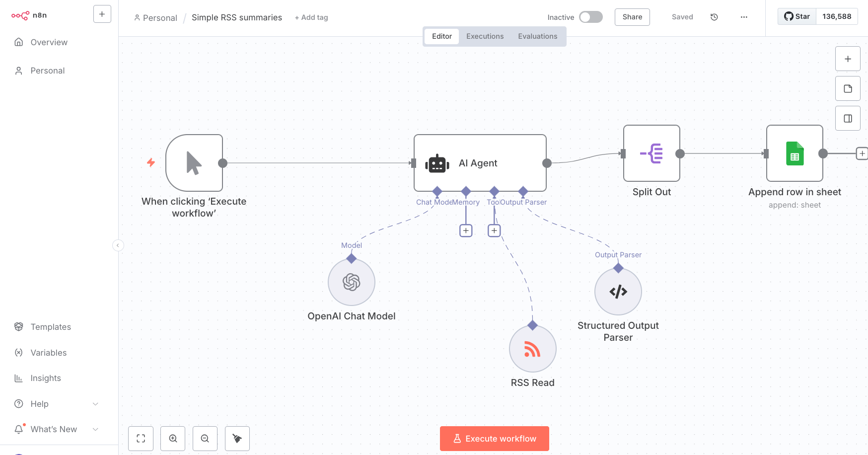This screenshot has width=868, height=455.
Task: Click the trigger node output circle
Action: coord(223,163)
